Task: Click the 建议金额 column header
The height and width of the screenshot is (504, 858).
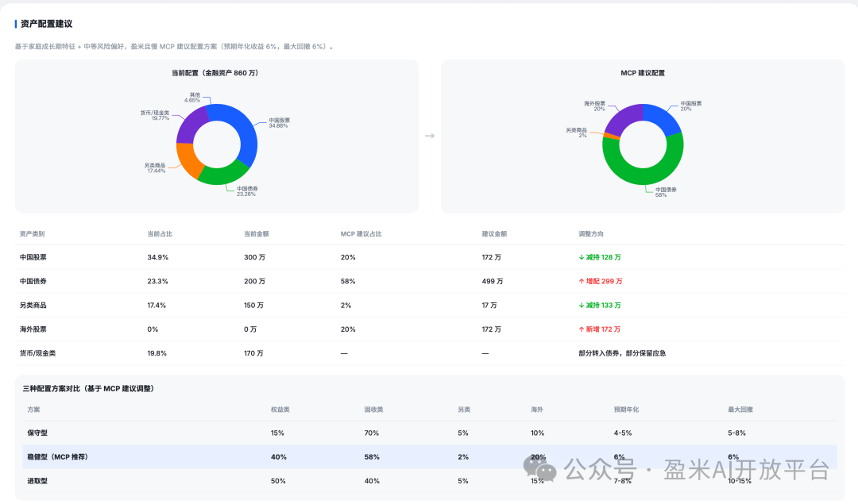Action: [x=495, y=234]
